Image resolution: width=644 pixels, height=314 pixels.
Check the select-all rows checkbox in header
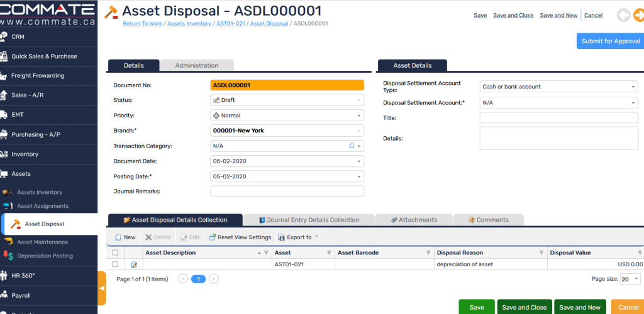click(116, 252)
